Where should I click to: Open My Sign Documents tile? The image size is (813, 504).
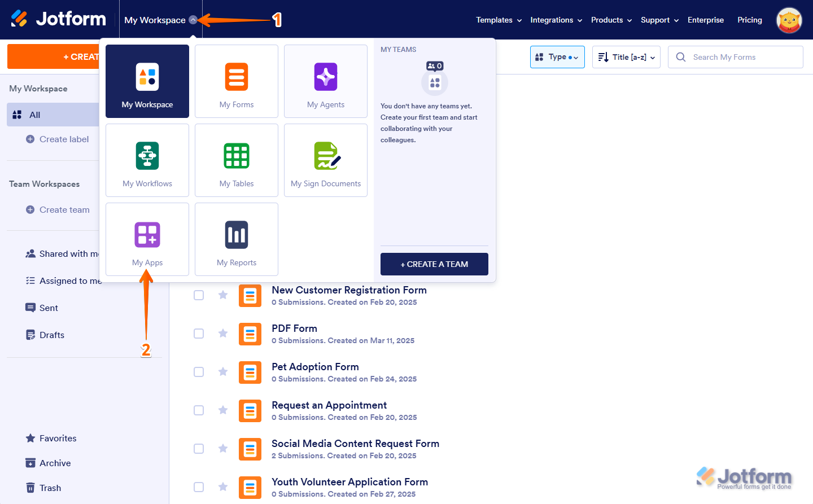click(326, 160)
